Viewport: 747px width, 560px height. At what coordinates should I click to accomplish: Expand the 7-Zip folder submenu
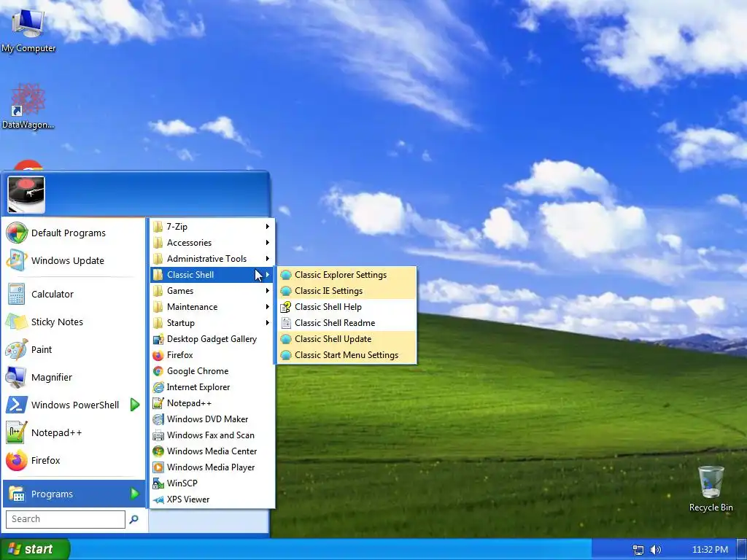(x=212, y=227)
